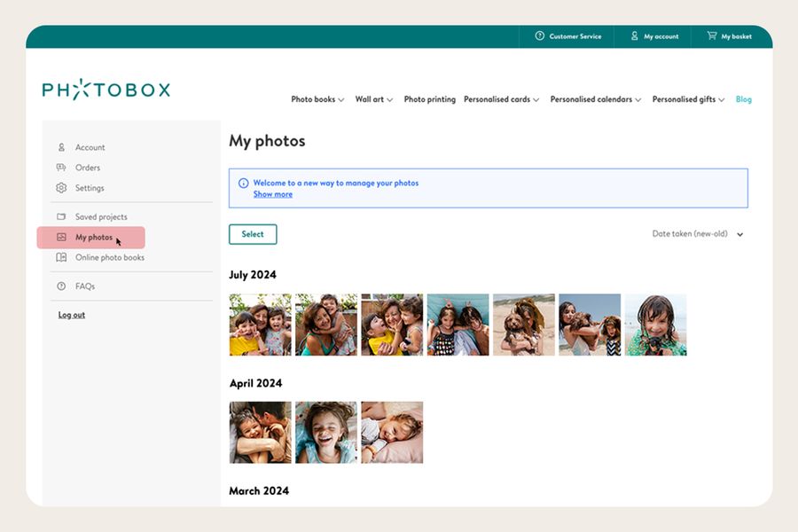Image resolution: width=798 pixels, height=532 pixels.
Task: Select the Settings gear icon in sidebar
Action: (61, 188)
